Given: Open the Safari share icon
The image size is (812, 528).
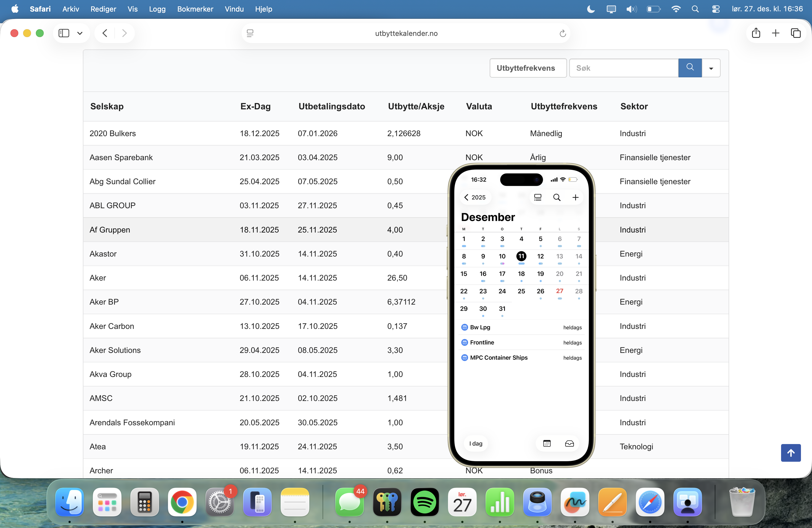Looking at the screenshot, I should point(756,33).
